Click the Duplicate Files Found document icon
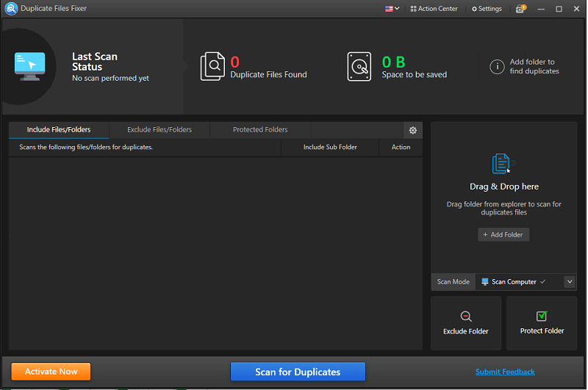This screenshot has width=588, height=390. coord(213,67)
